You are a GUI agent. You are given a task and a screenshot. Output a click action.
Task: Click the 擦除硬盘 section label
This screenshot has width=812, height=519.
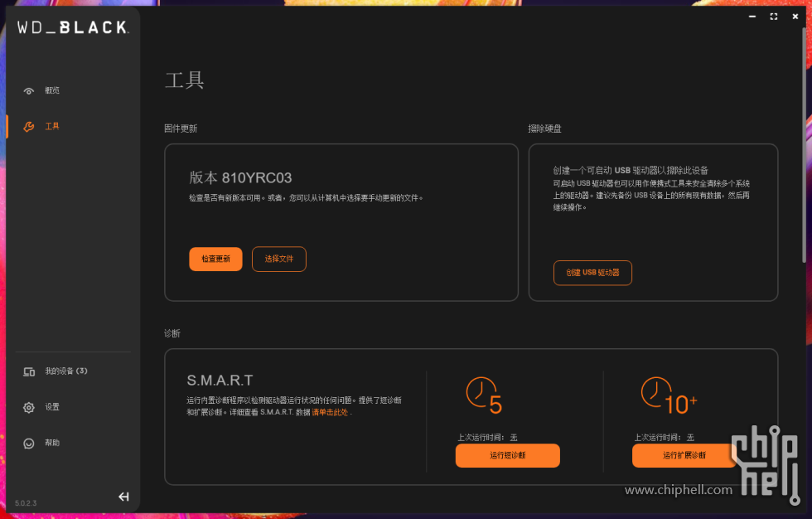(544, 129)
